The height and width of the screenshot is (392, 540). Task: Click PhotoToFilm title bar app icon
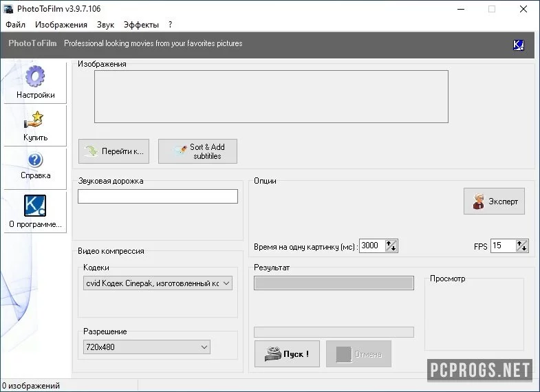(x=8, y=9)
